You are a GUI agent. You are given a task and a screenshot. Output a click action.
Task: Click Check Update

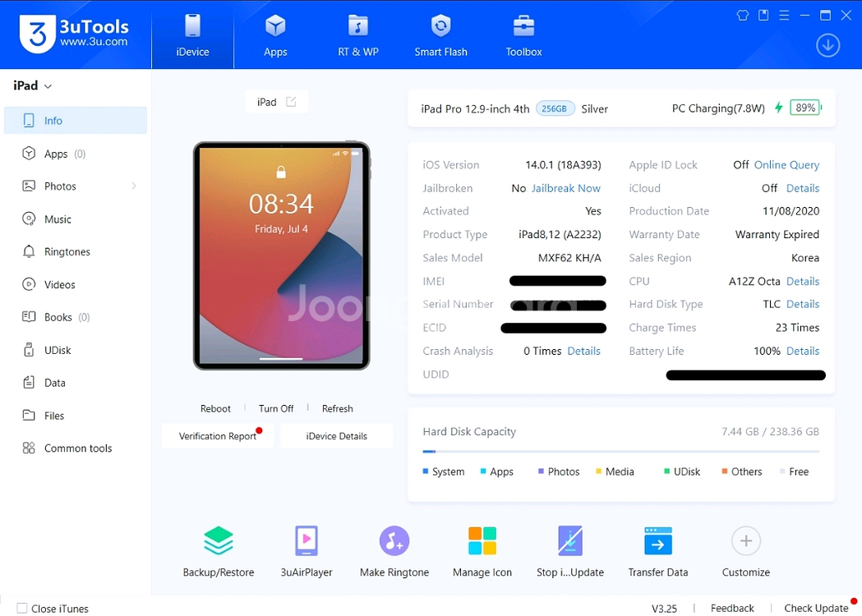point(816,609)
